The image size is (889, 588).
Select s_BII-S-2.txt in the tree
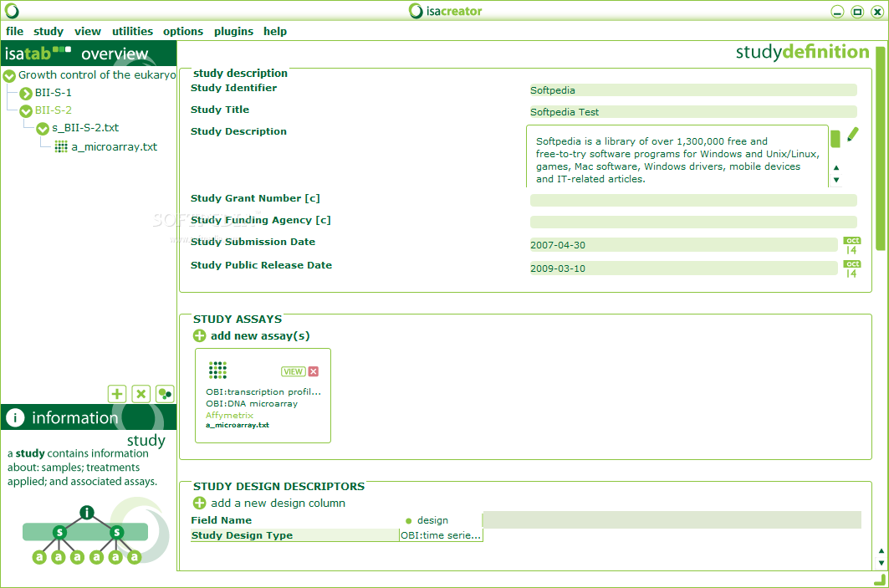(85, 128)
